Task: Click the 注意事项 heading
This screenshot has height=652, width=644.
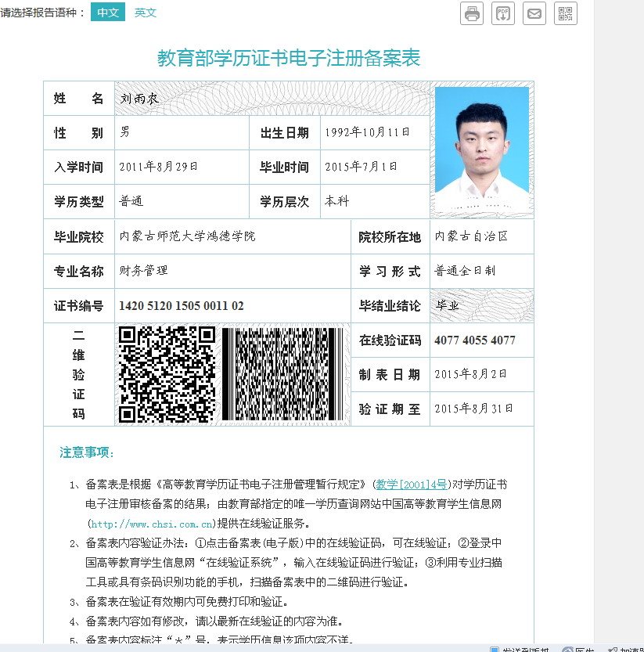Action: (x=88, y=452)
